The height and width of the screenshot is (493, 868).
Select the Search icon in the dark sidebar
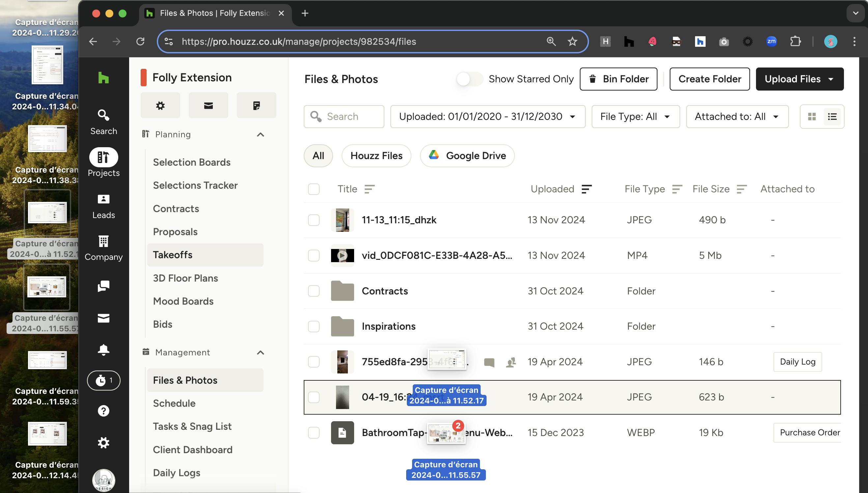point(103,120)
